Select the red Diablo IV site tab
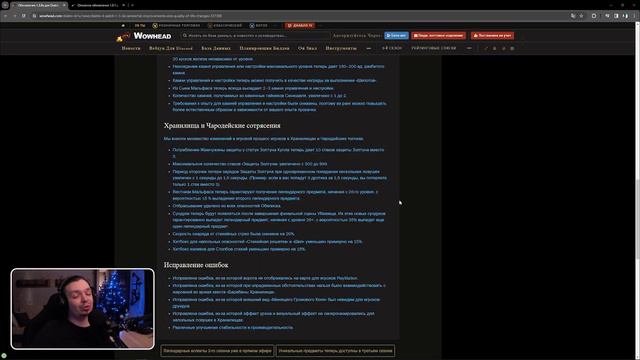Screen dimensions: 640x360 click(x=300, y=25)
